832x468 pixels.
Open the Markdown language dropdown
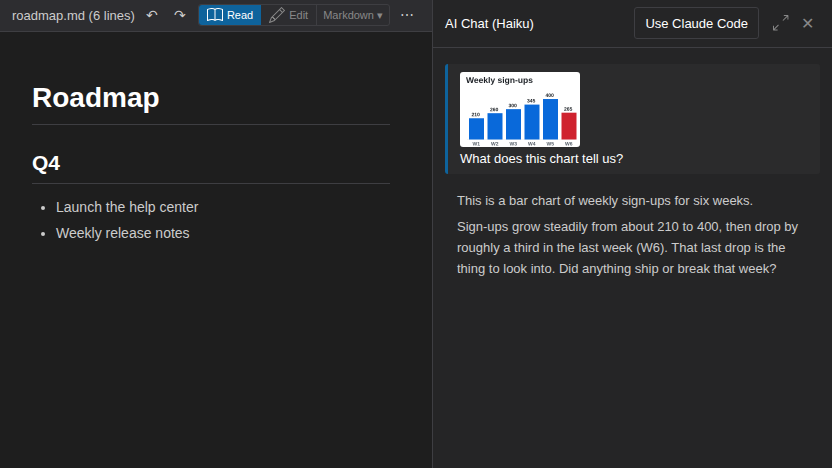click(353, 15)
